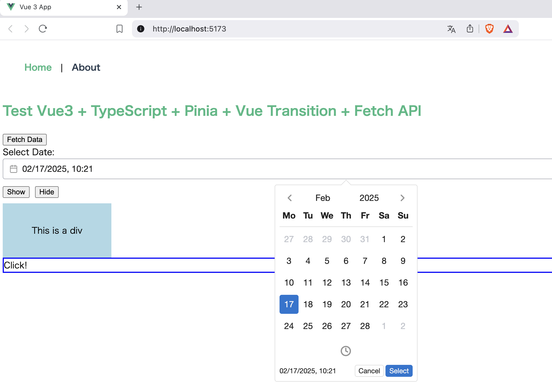Go to previous month in calendar

point(290,198)
